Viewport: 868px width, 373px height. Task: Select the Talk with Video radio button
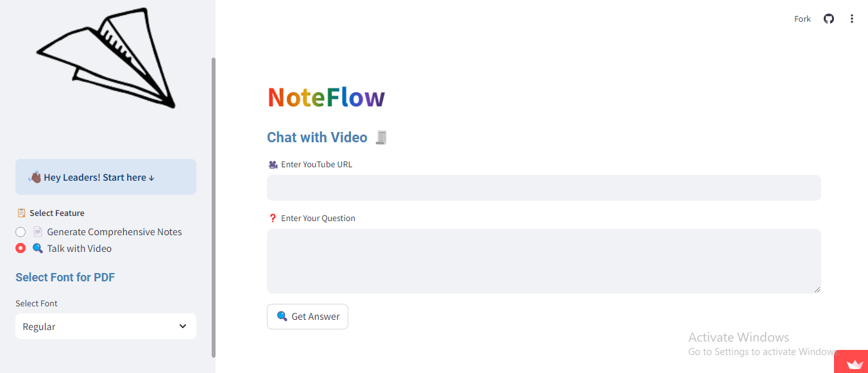tap(21, 248)
